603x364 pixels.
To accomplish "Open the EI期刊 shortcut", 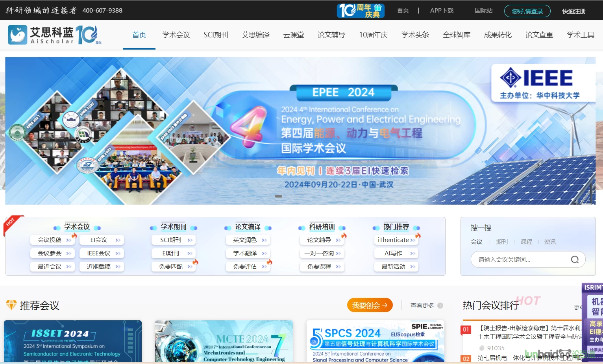I will click(174, 253).
